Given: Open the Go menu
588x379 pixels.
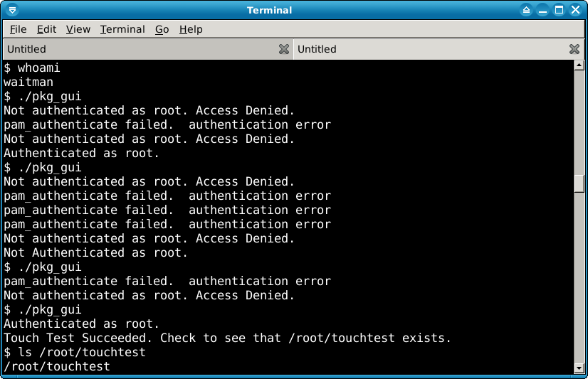Looking at the screenshot, I should point(162,29).
